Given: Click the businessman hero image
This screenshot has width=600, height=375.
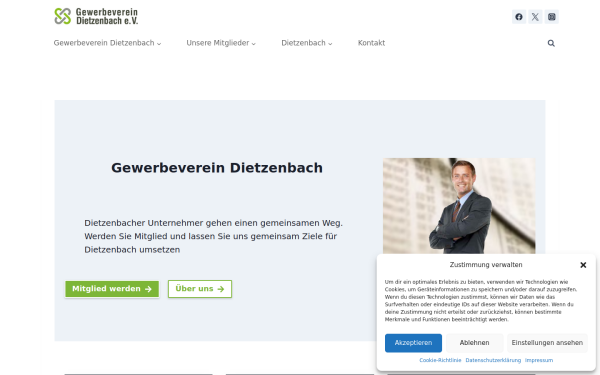Looking at the screenshot, I should (459, 205).
